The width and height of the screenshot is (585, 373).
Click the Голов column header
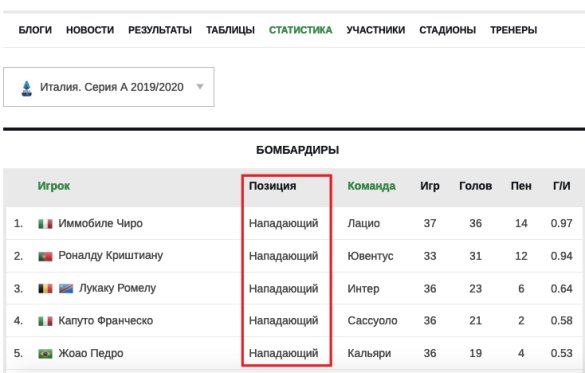click(475, 186)
